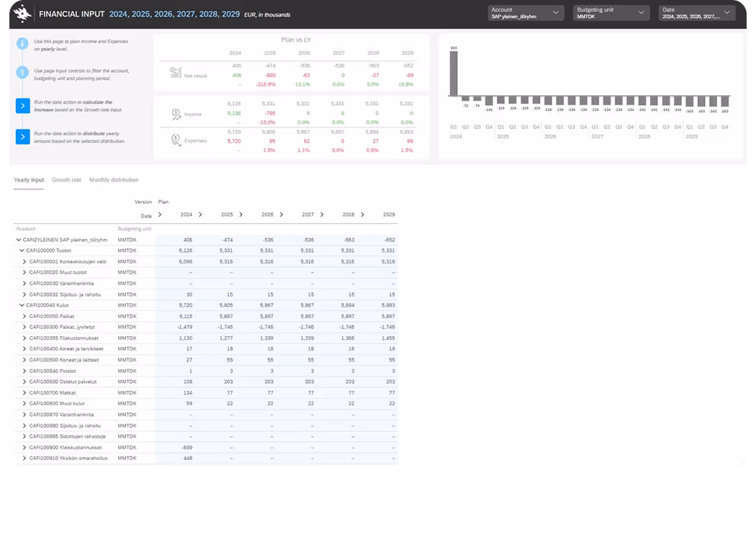Image resolution: width=756 pixels, height=560 pixels.
Task: Click the Net result label
Action: pyautogui.click(x=196, y=76)
